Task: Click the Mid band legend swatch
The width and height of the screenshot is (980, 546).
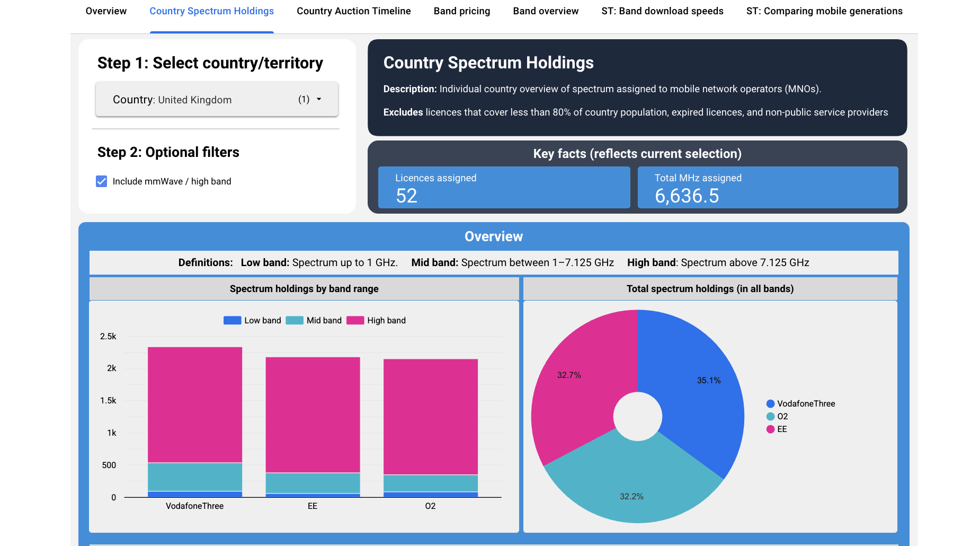Action: tap(295, 320)
